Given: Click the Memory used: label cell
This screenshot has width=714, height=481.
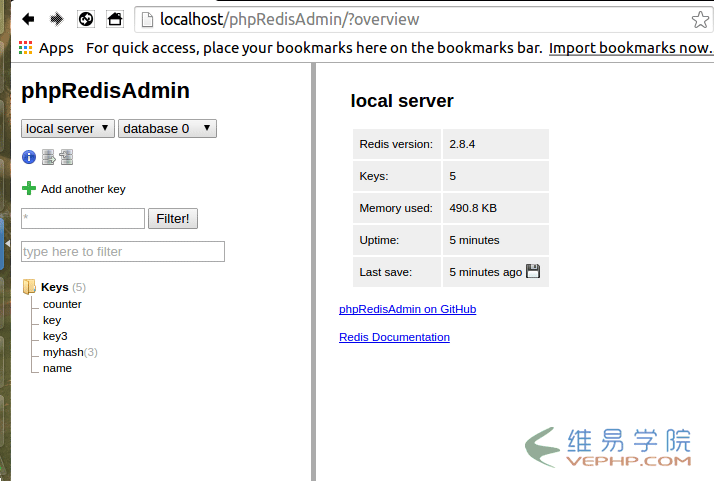Looking at the screenshot, I should click(x=397, y=208).
